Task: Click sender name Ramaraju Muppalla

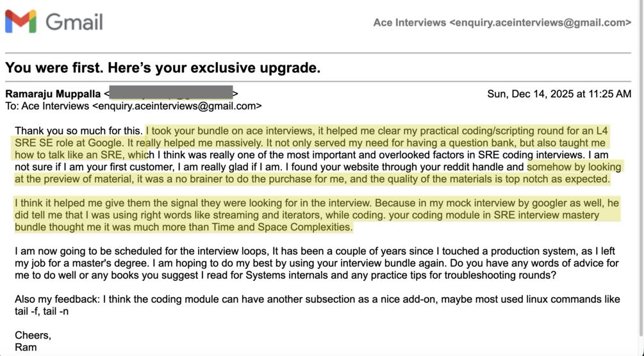Action: coord(53,94)
